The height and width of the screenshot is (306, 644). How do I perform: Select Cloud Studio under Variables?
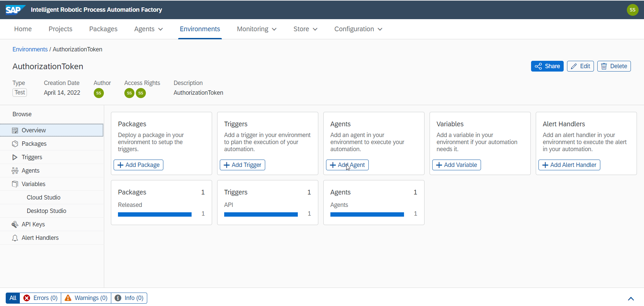coord(52,198)
